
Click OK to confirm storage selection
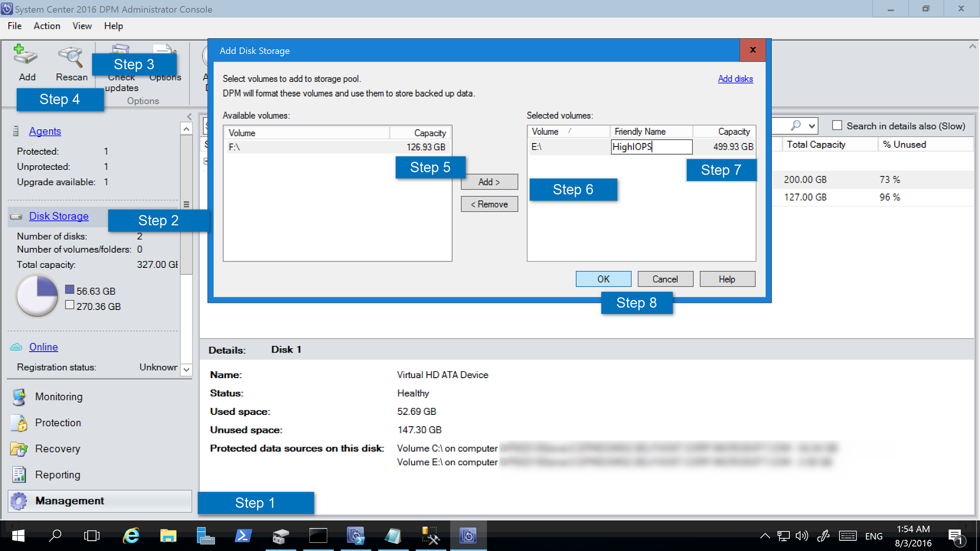pos(602,279)
